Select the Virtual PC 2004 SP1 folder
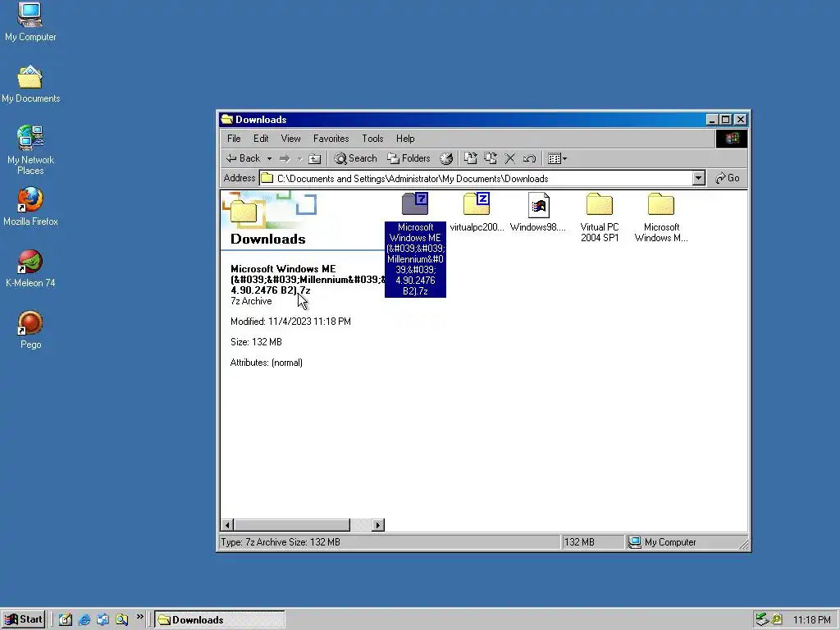The image size is (840, 630). (x=600, y=217)
